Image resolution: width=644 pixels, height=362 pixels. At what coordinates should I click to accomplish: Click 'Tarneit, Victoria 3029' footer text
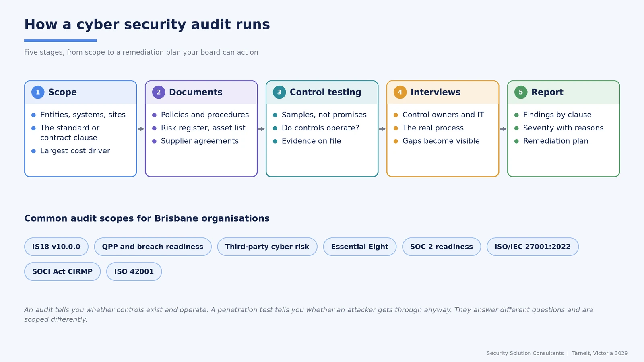coord(600,353)
